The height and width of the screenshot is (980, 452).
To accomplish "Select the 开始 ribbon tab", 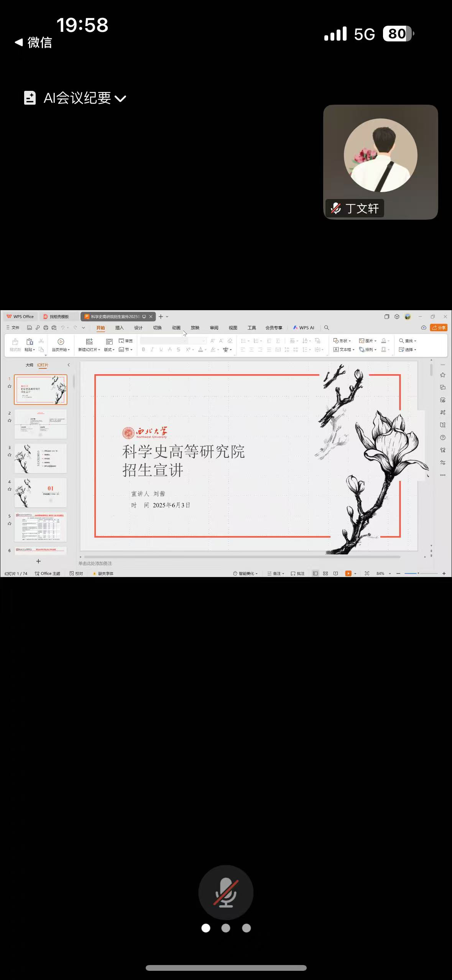I will [x=100, y=328].
